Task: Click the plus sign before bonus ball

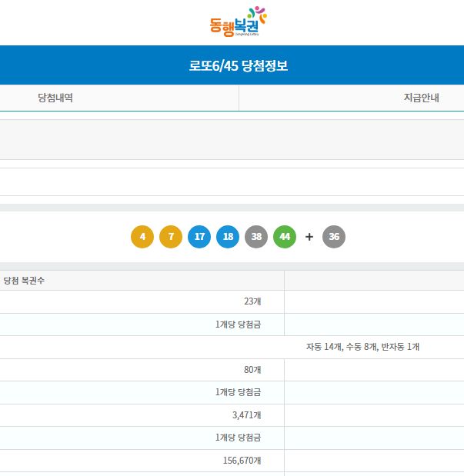Action: [x=309, y=237]
